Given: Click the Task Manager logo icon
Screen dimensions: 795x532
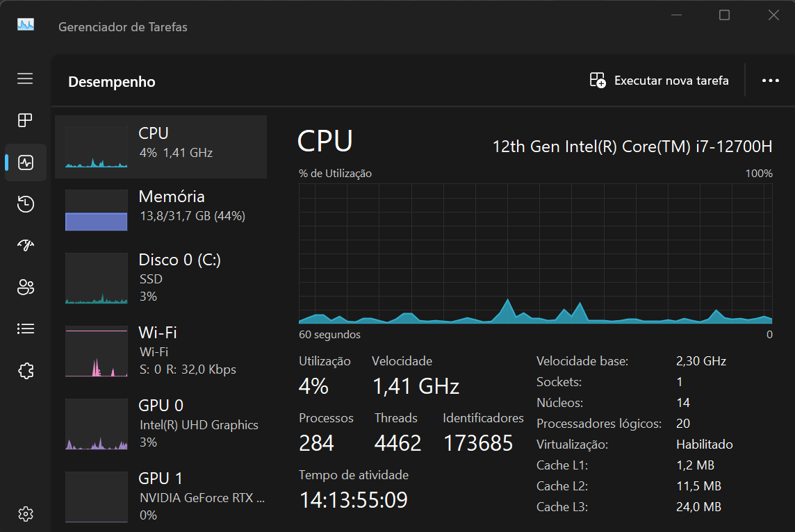Looking at the screenshot, I should (x=24, y=26).
